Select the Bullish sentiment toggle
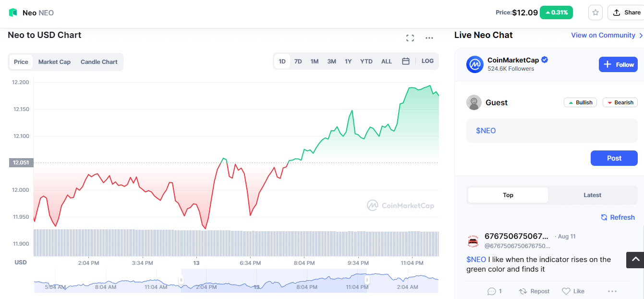Image resolution: width=644 pixels, height=299 pixels. [580, 102]
